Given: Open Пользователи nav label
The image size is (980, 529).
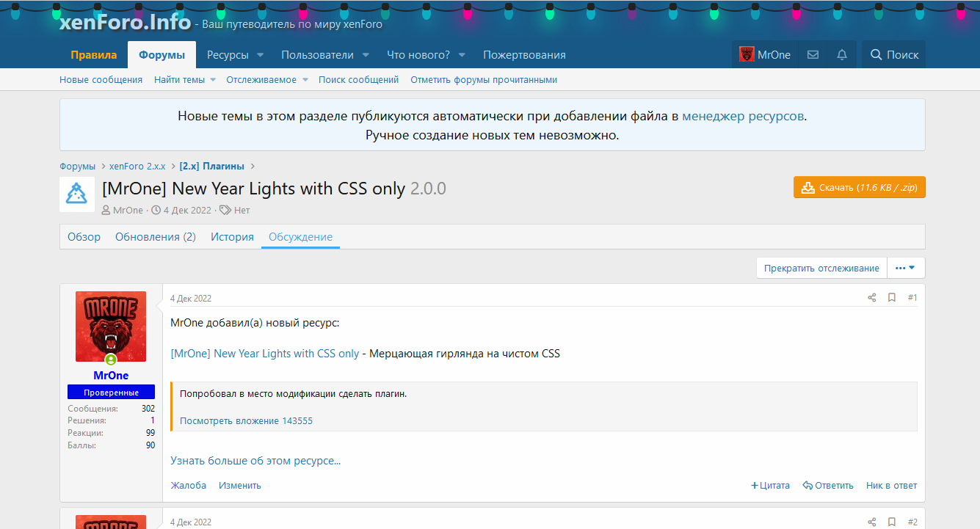Looking at the screenshot, I should pyautogui.click(x=317, y=55).
